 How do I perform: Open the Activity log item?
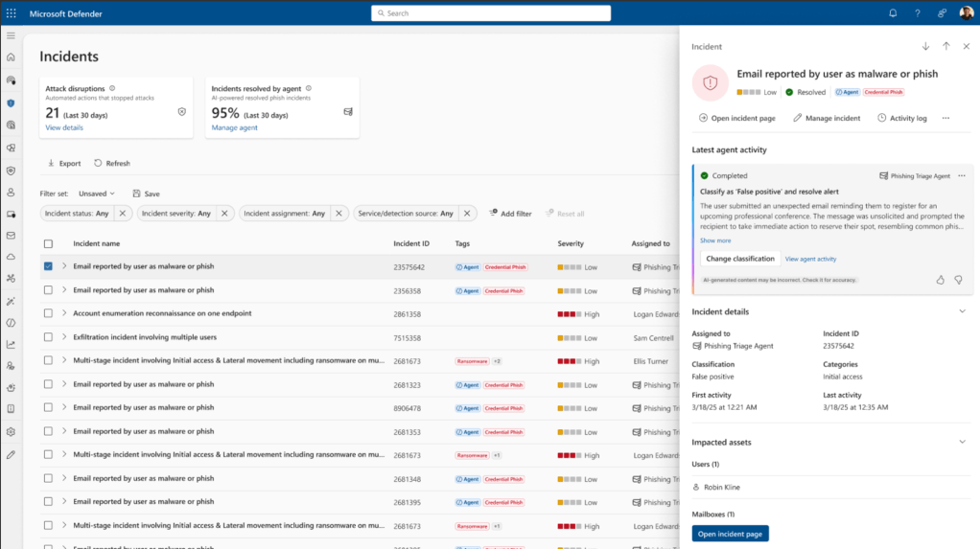coord(901,118)
